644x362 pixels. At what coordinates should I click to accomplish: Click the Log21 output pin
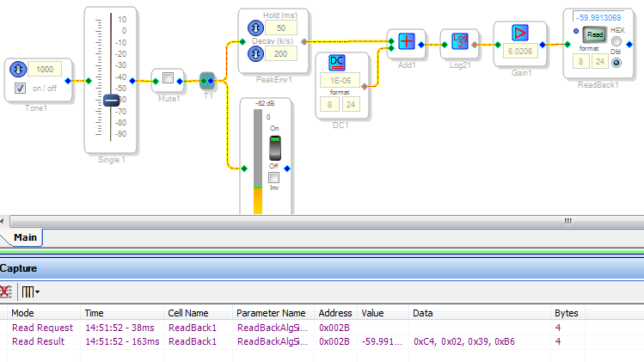(x=475, y=45)
